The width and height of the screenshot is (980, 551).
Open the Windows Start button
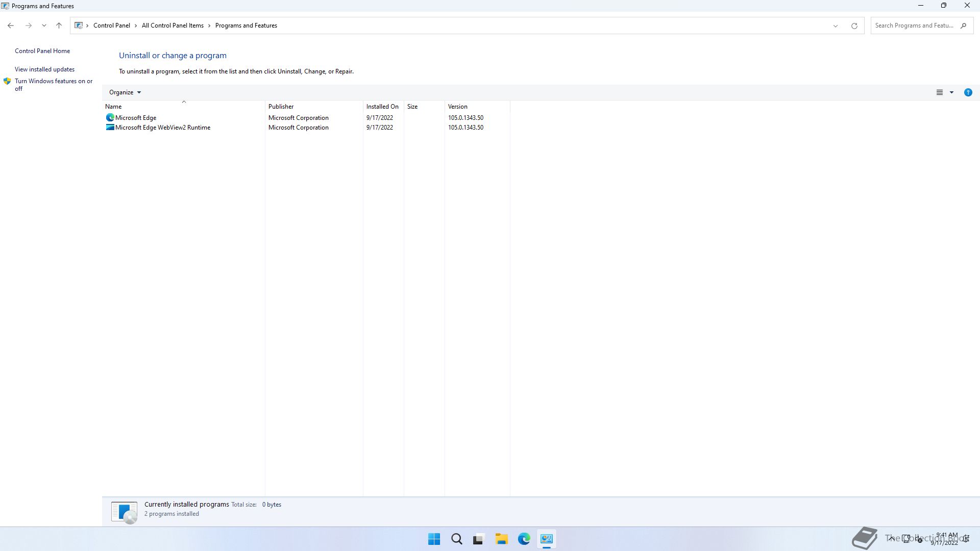pos(434,539)
